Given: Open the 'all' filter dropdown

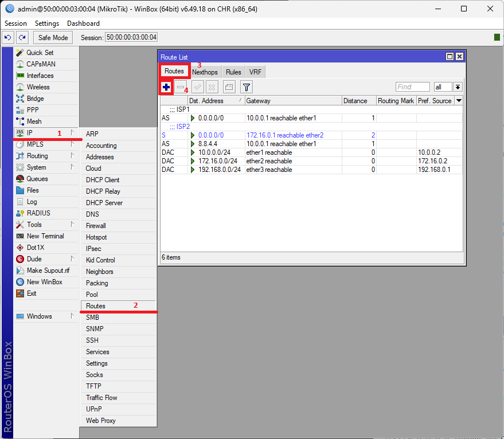Looking at the screenshot, I should click(x=458, y=87).
